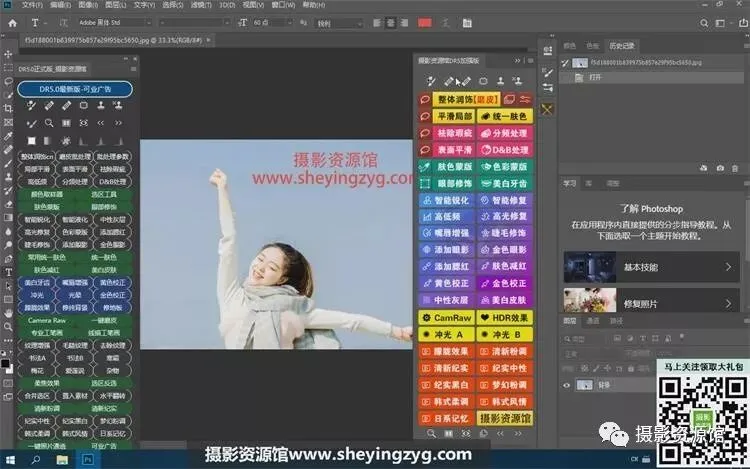The height and width of the screenshot is (469, 750).
Task: Click the 打开 history state row
Action: point(653,77)
